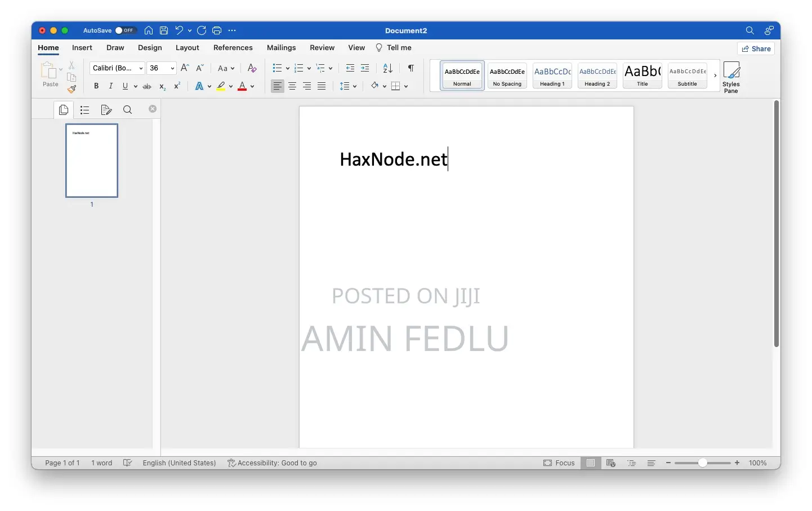This screenshot has width=812, height=511.
Task: Switch to Web Layout view
Action: click(x=611, y=463)
